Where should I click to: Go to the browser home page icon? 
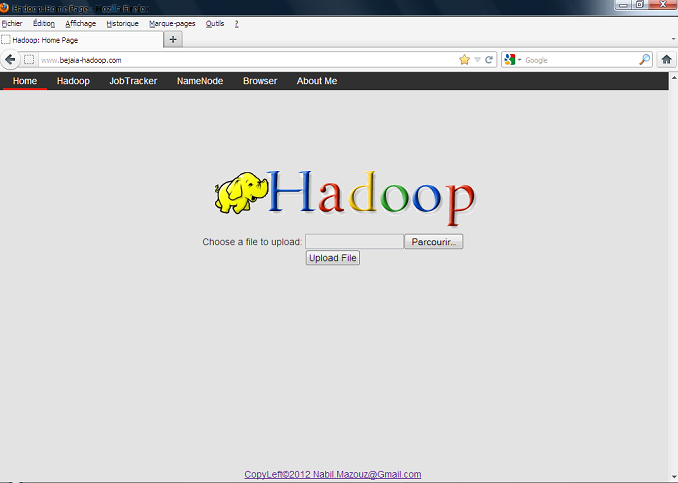666,60
